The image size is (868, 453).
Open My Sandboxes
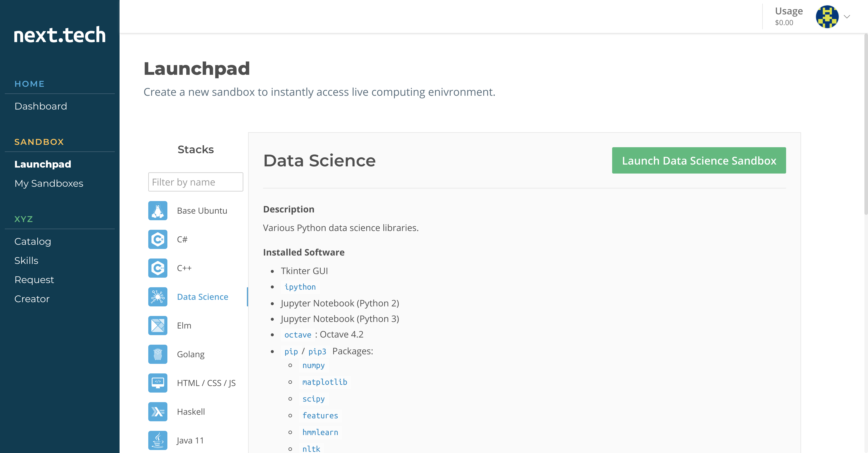point(49,184)
